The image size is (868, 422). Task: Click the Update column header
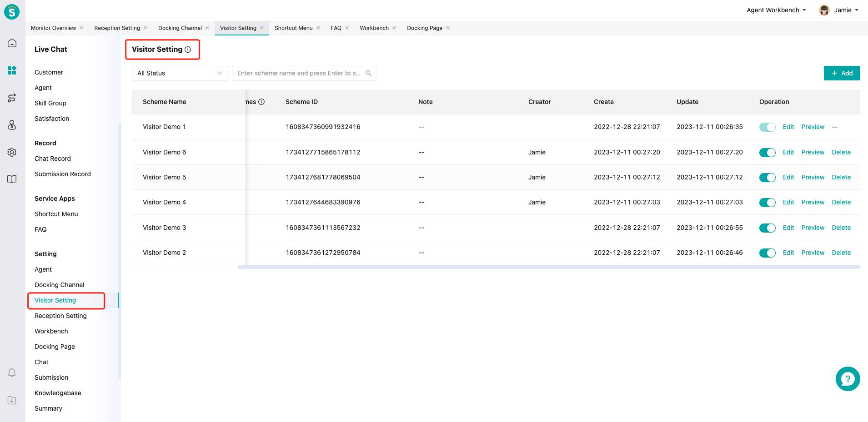pyautogui.click(x=687, y=102)
